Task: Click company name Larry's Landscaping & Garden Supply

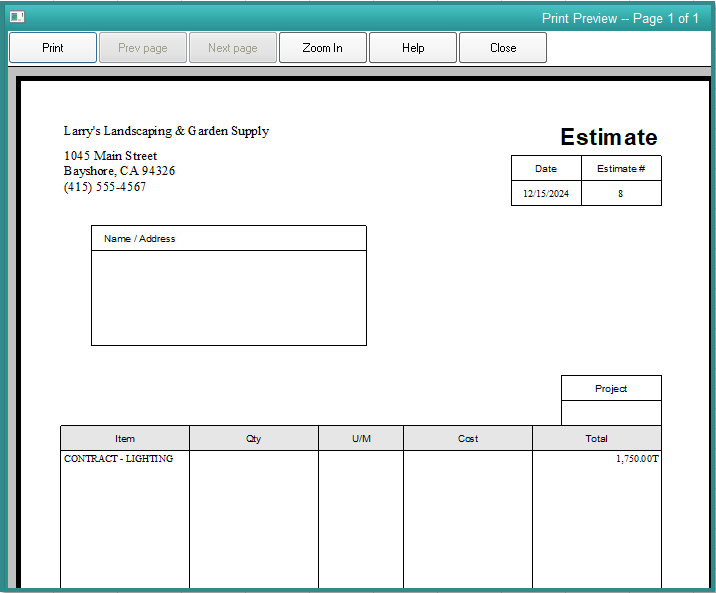Action: coord(166,131)
